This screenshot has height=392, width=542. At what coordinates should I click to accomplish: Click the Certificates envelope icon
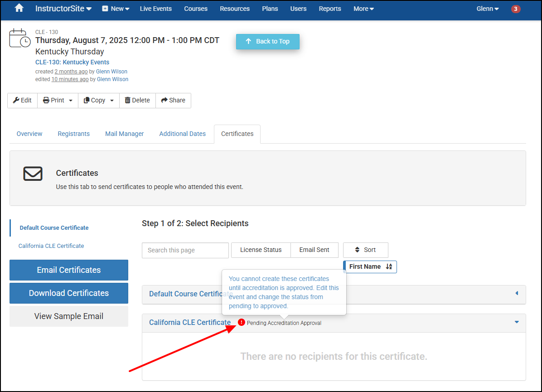pyautogui.click(x=33, y=174)
